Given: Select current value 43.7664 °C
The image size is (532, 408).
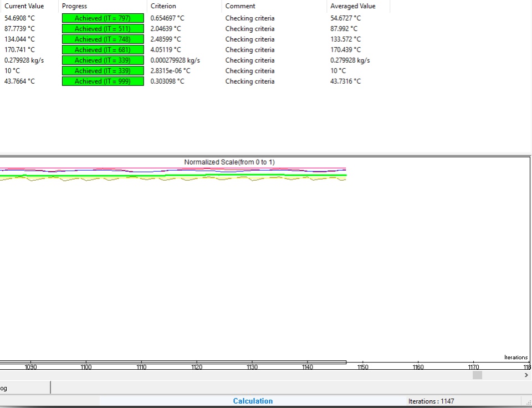Looking at the screenshot, I should coord(19,81).
